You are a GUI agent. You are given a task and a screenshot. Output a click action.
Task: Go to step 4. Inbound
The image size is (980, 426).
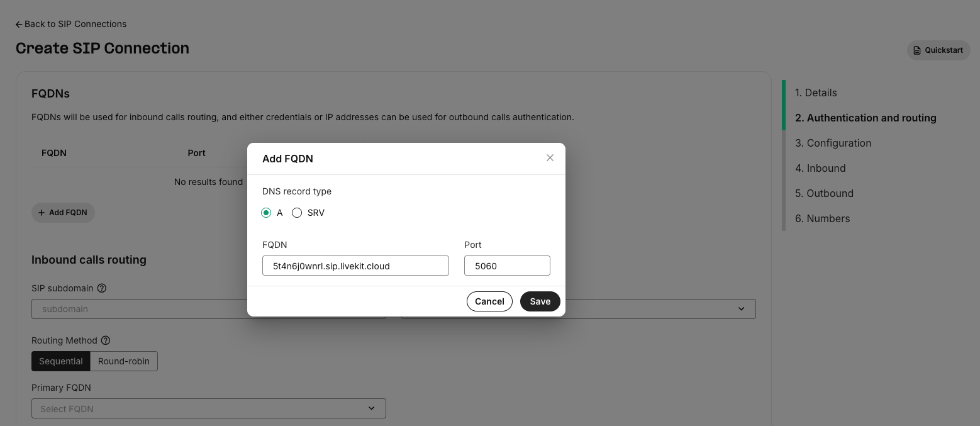tap(820, 168)
